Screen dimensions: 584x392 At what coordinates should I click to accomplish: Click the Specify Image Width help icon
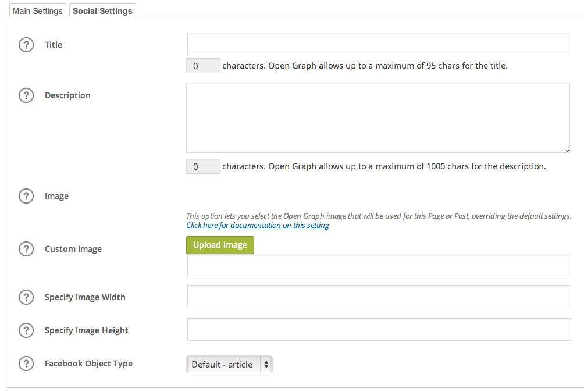[26, 297]
